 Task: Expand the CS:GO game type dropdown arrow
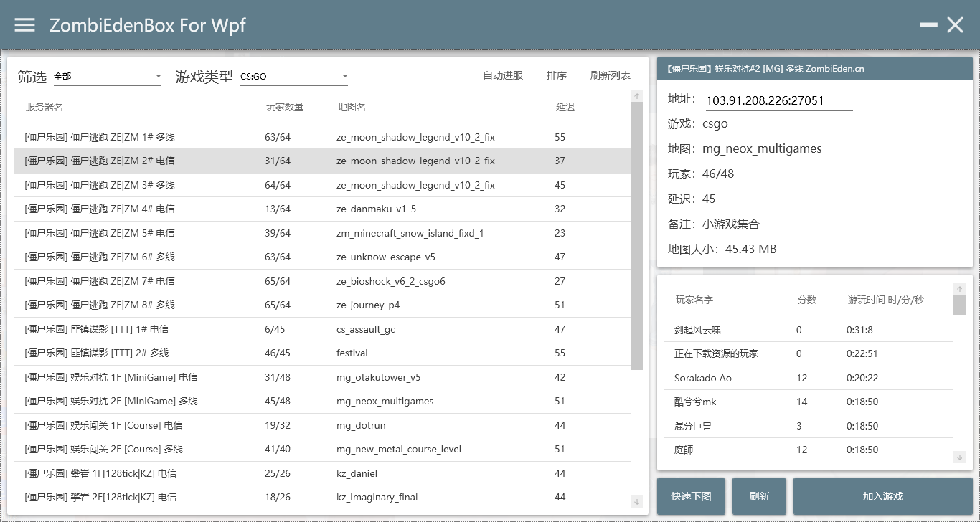345,75
